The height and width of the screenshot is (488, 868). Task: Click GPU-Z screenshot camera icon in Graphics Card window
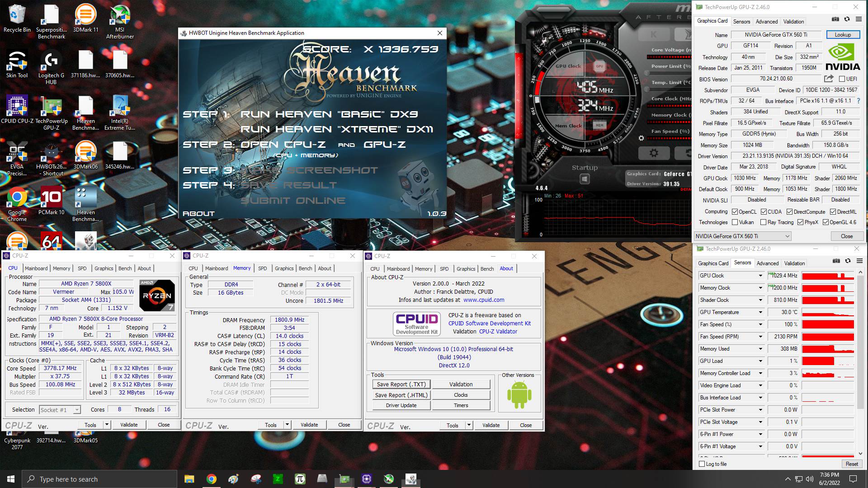click(x=835, y=19)
